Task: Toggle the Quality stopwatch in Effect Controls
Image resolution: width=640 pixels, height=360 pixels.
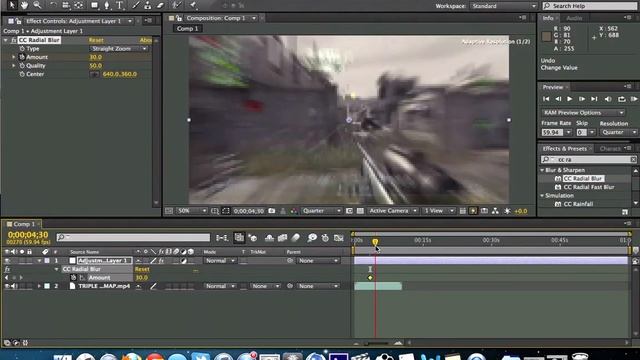Action: point(22,66)
